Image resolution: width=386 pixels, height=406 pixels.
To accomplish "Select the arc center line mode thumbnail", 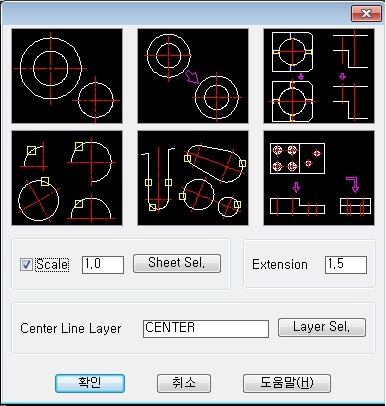I will (x=67, y=178).
